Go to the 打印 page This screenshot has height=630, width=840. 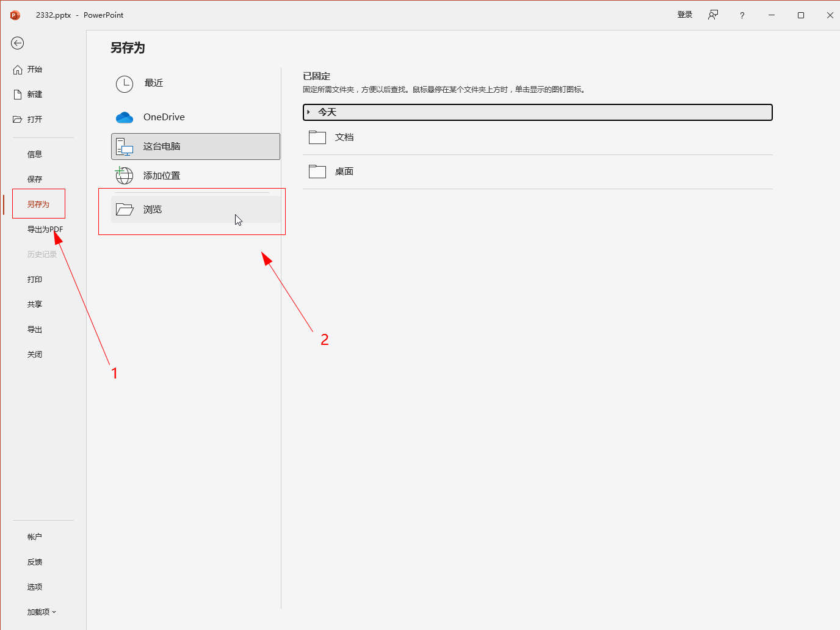point(35,280)
